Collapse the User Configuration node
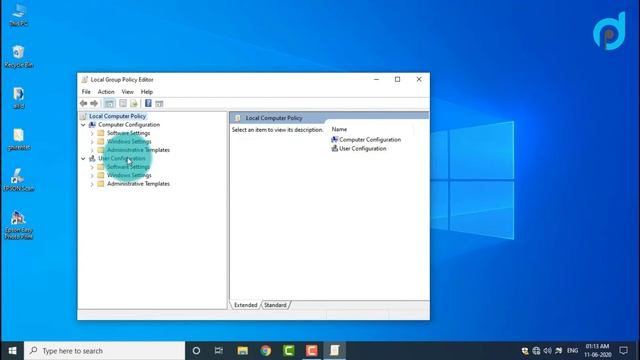The height and width of the screenshot is (360, 640). tap(83, 158)
